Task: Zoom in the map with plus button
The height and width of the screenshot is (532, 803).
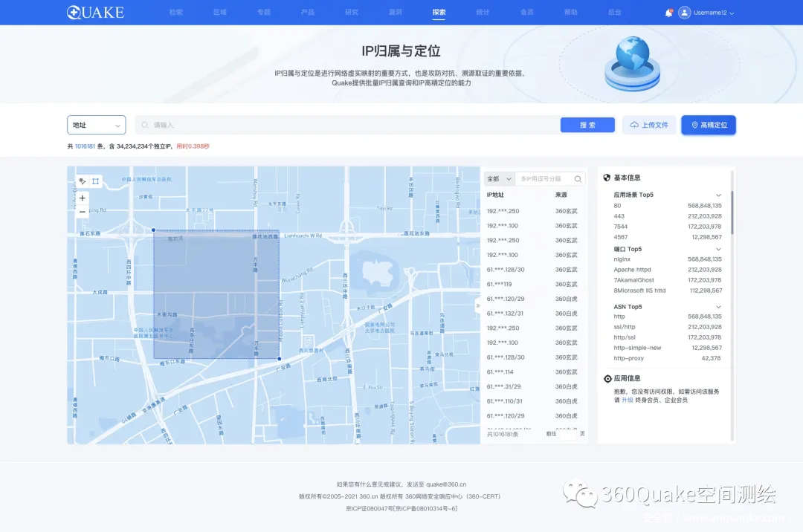Action: pos(83,198)
